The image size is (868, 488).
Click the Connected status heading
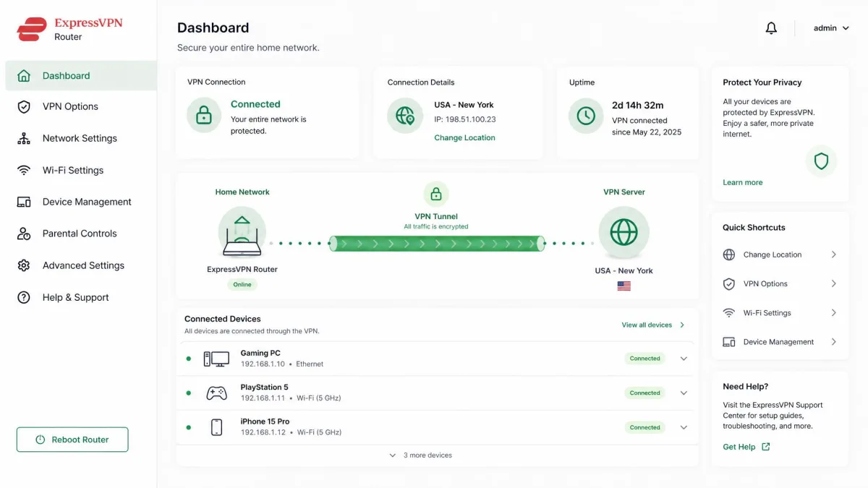(255, 104)
